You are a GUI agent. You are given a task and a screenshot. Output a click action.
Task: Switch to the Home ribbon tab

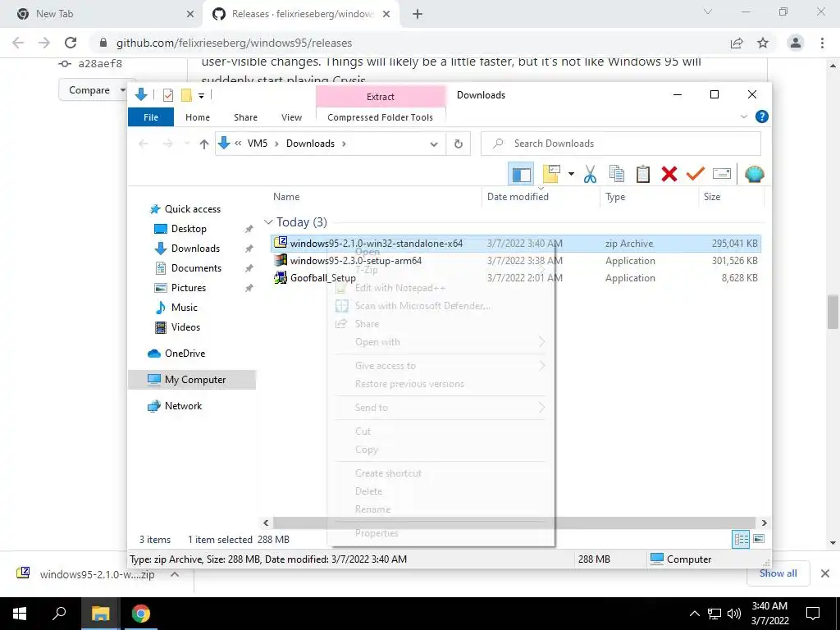pos(197,116)
